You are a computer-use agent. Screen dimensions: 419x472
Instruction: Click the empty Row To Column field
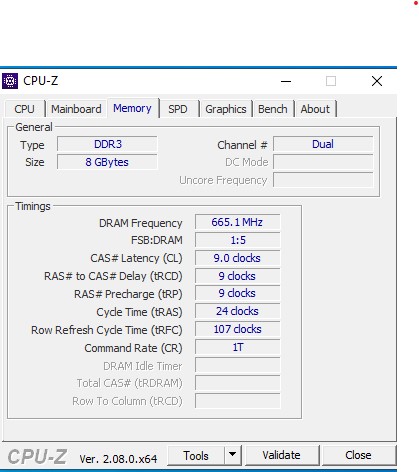tap(237, 401)
